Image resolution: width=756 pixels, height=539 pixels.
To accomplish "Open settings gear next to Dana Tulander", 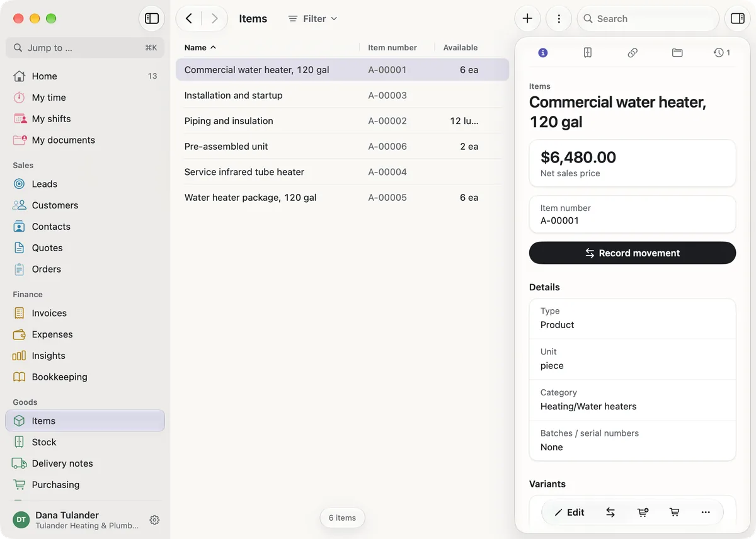I will 154,520.
